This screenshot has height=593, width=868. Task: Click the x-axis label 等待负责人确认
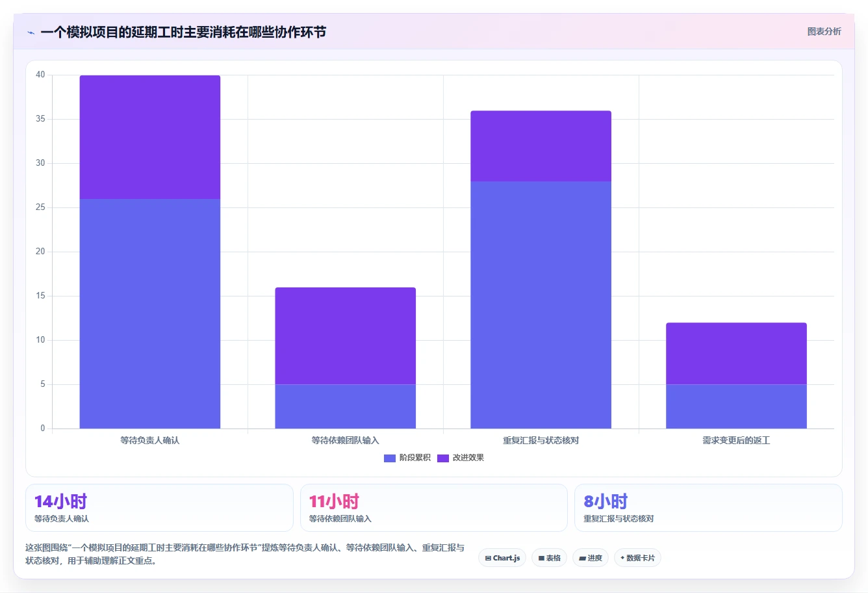click(150, 440)
